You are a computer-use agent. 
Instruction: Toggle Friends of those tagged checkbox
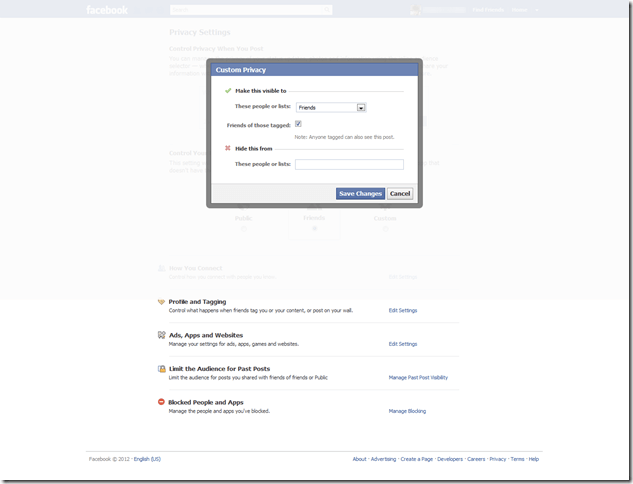298,124
